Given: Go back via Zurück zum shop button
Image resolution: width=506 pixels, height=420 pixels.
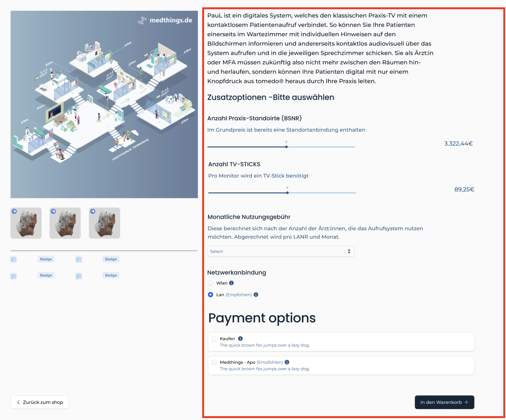Looking at the screenshot, I should 40,402.
